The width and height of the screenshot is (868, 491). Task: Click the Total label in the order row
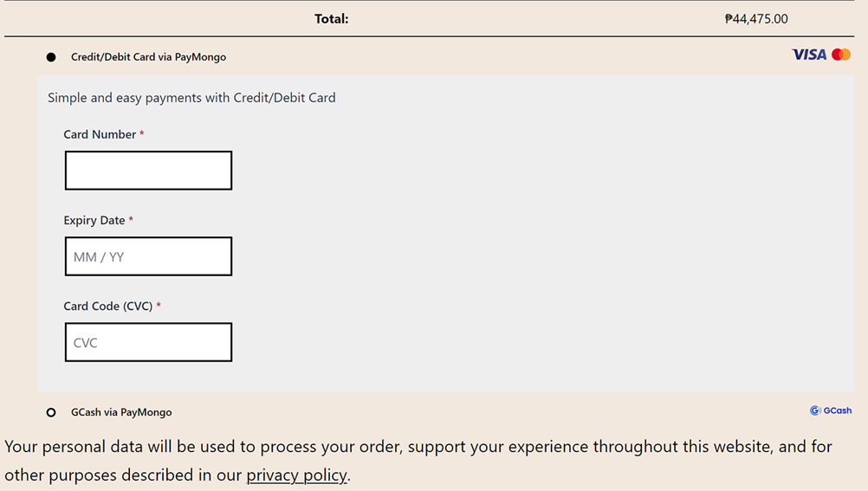click(331, 18)
